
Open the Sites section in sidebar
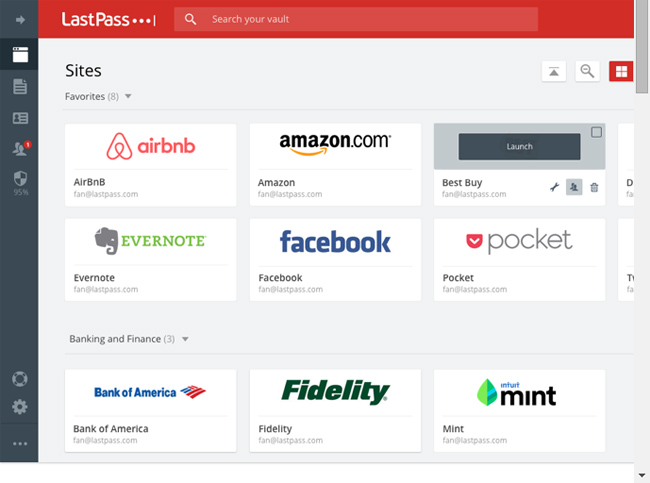coord(20,54)
